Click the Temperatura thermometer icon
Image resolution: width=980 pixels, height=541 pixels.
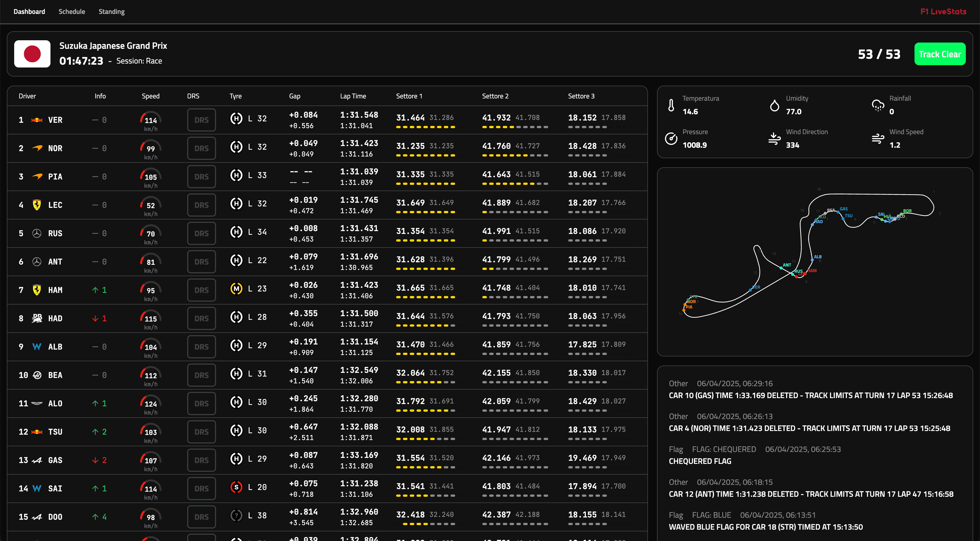pyautogui.click(x=671, y=105)
